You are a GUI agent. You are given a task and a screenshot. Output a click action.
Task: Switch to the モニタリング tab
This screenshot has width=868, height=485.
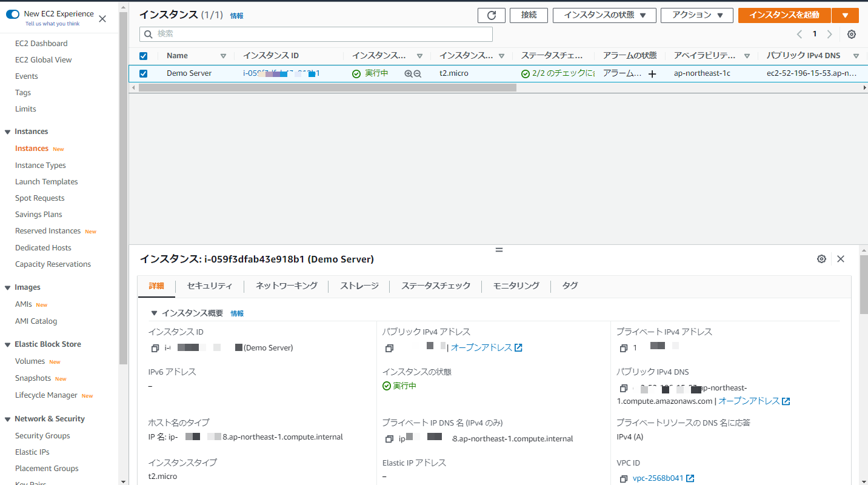pos(515,285)
